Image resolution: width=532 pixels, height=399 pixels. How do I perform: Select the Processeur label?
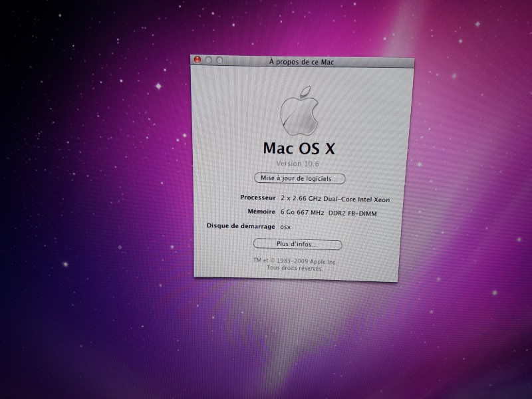[x=257, y=198]
